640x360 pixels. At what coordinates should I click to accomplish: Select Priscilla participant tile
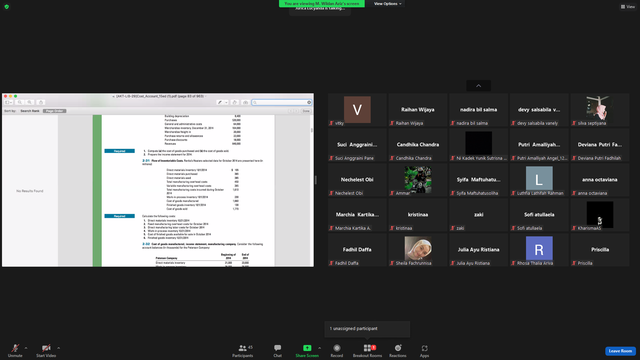(600, 250)
